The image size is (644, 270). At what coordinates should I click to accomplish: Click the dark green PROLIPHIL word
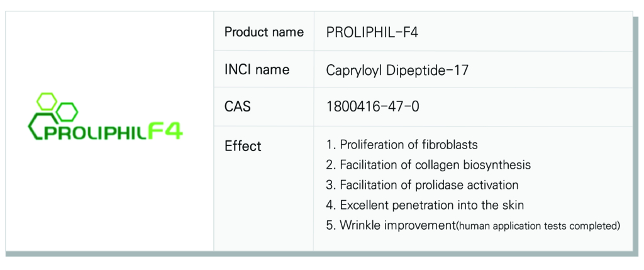[x=94, y=133]
